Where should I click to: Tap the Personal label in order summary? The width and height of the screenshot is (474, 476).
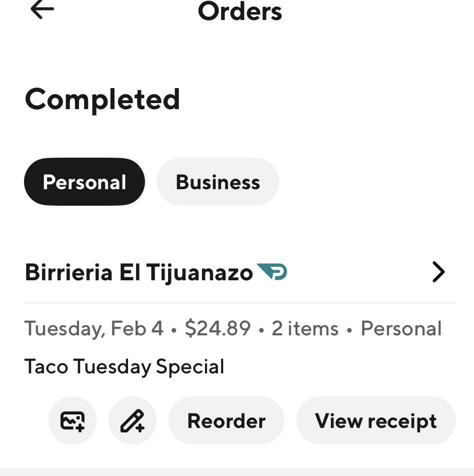(401, 329)
